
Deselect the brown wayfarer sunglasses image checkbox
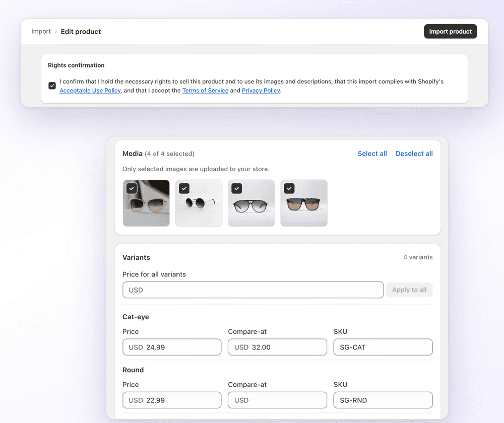tap(289, 188)
